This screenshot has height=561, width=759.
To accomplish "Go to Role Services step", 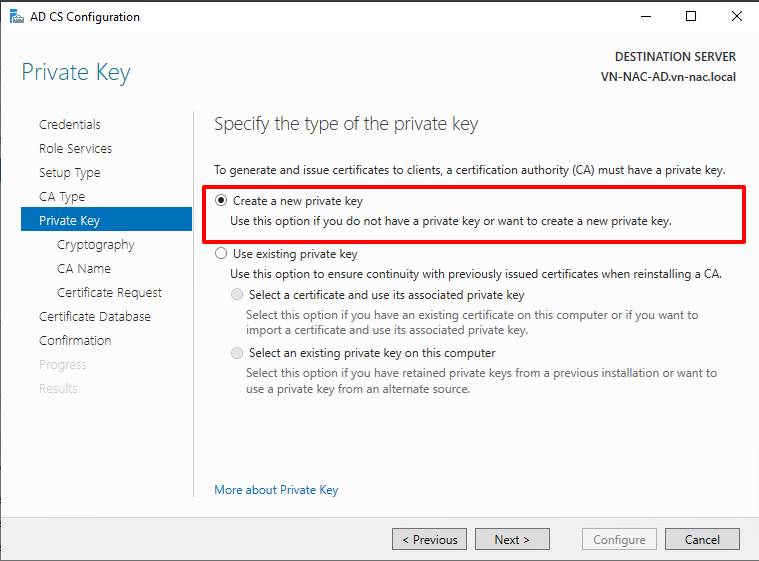I will point(75,148).
